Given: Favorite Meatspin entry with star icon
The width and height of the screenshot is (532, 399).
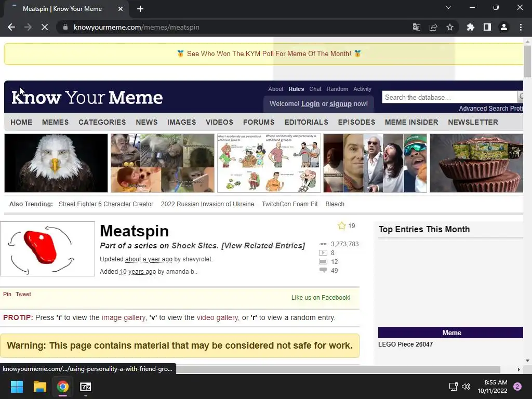Looking at the screenshot, I should click(x=342, y=225).
